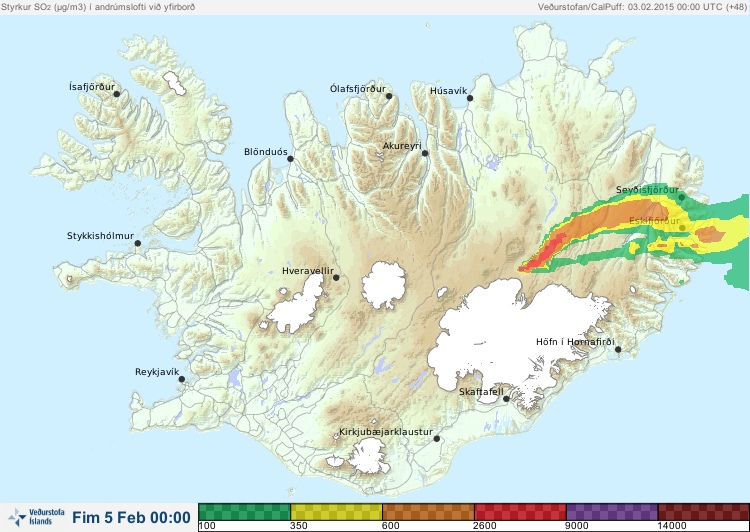The image size is (750, 532).
Task: Select the Seyðisfjörður label
Action: 647,190
